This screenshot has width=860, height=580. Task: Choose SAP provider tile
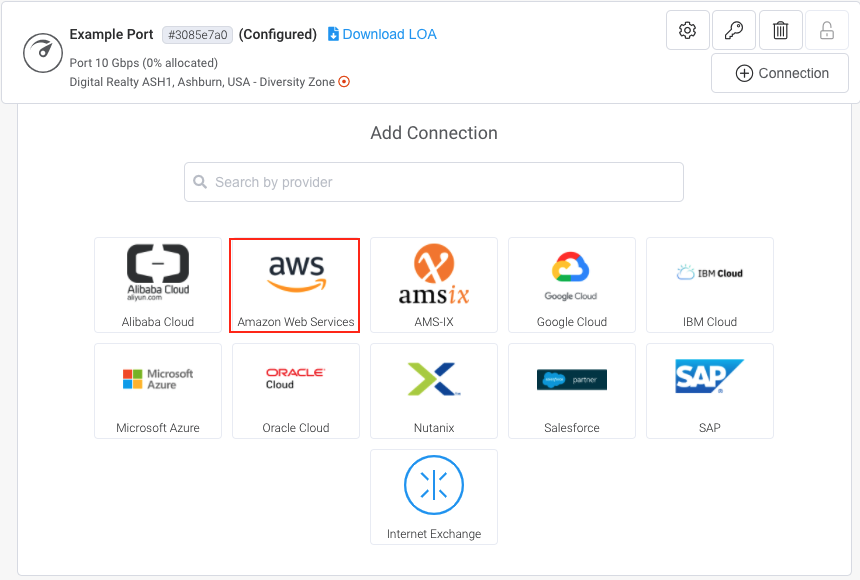click(710, 391)
